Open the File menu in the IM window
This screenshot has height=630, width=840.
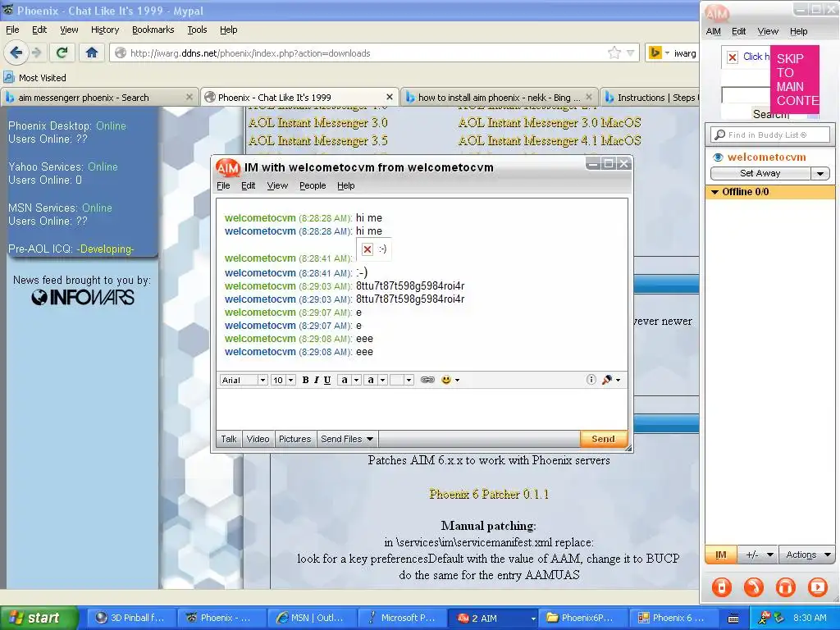coord(223,185)
